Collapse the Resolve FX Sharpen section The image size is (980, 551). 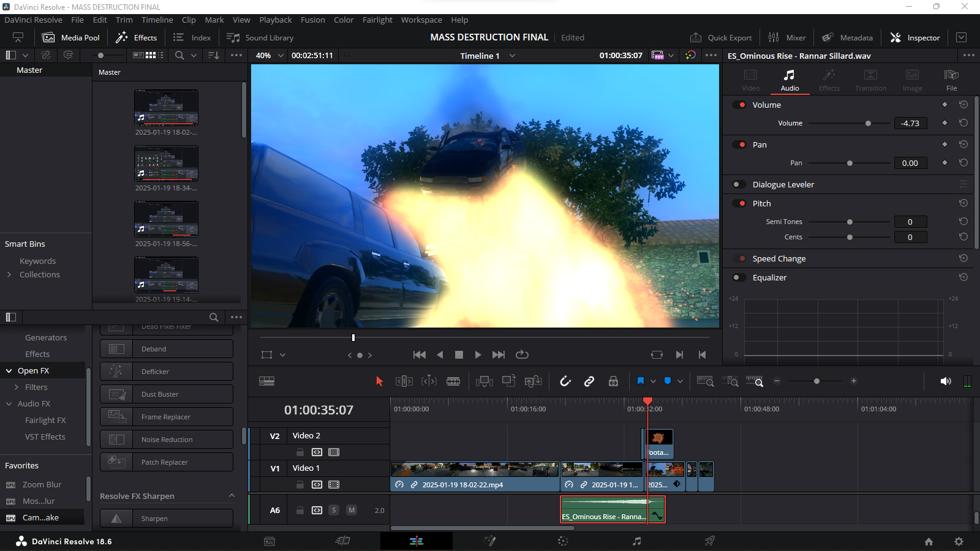(x=232, y=496)
